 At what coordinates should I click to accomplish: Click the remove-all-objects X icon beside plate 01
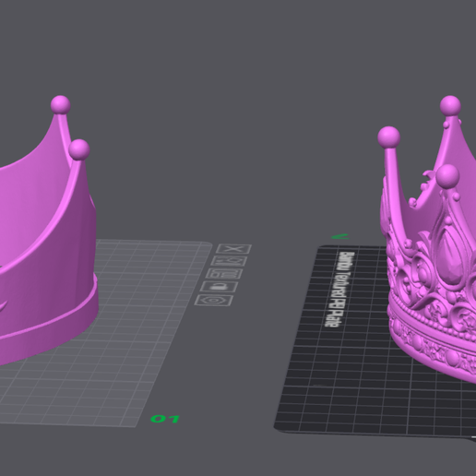click(x=234, y=248)
